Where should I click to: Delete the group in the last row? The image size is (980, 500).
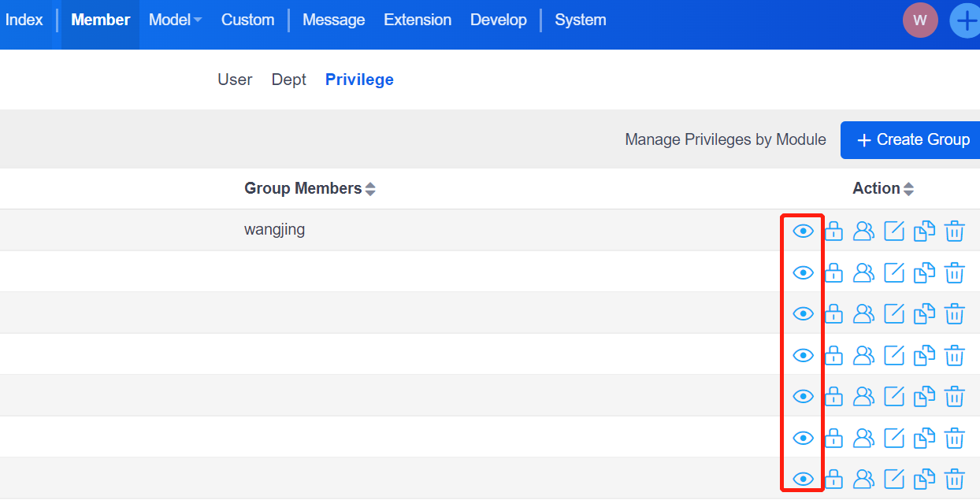(954, 479)
